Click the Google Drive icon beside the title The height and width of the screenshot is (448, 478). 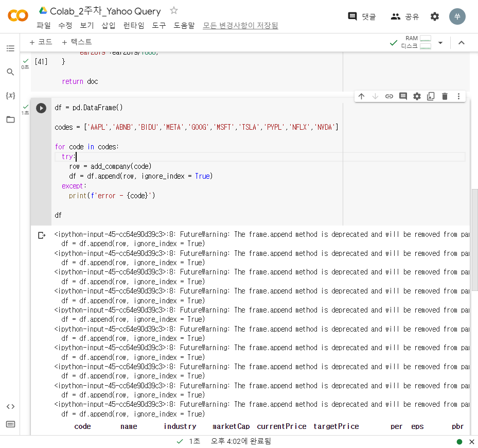[x=43, y=10]
